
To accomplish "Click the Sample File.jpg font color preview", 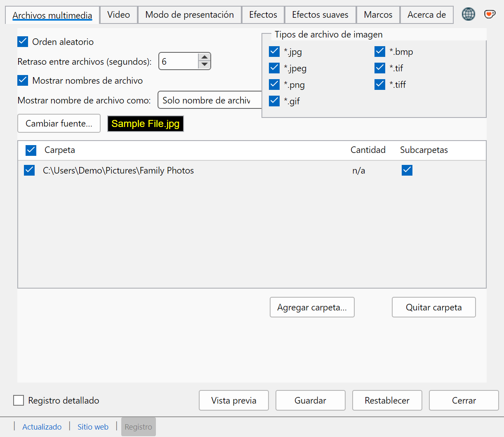I will pyautogui.click(x=146, y=124).
